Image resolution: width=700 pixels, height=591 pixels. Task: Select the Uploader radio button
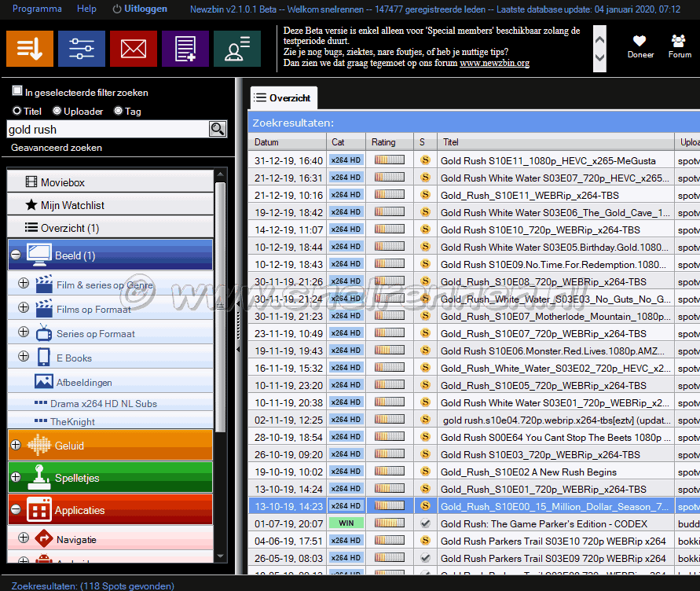pos(57,110)
